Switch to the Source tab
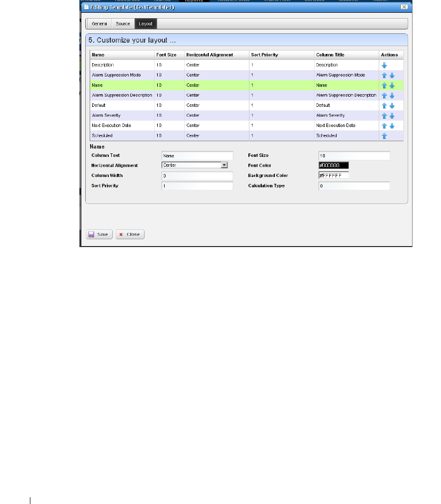The height and width of the screenshot is (504, 441). coord(122,24)
